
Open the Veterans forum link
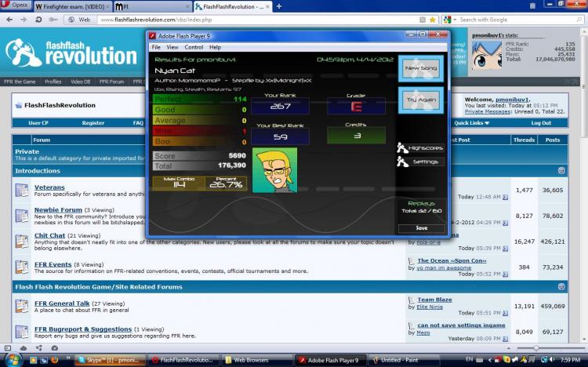[49, 187]
